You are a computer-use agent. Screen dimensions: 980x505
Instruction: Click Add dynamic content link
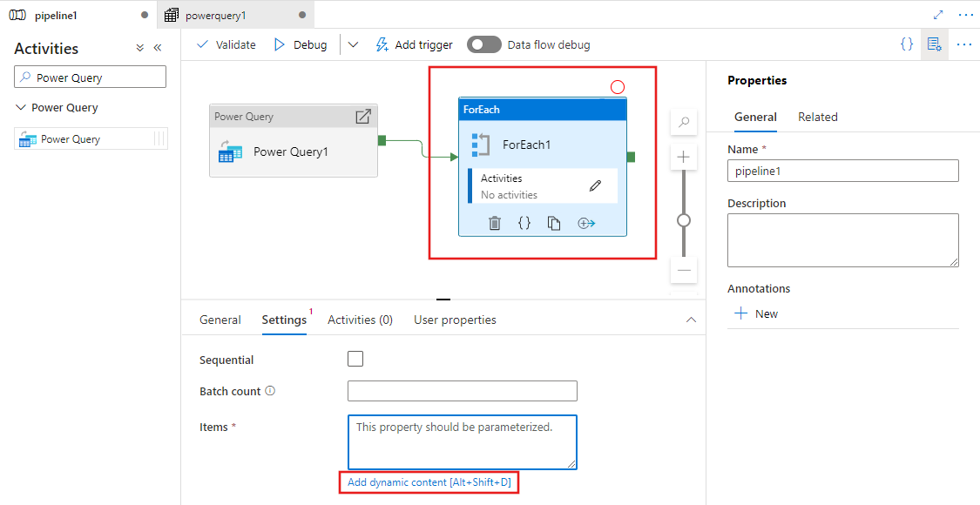pyautogui.click(x=429, y=482)
